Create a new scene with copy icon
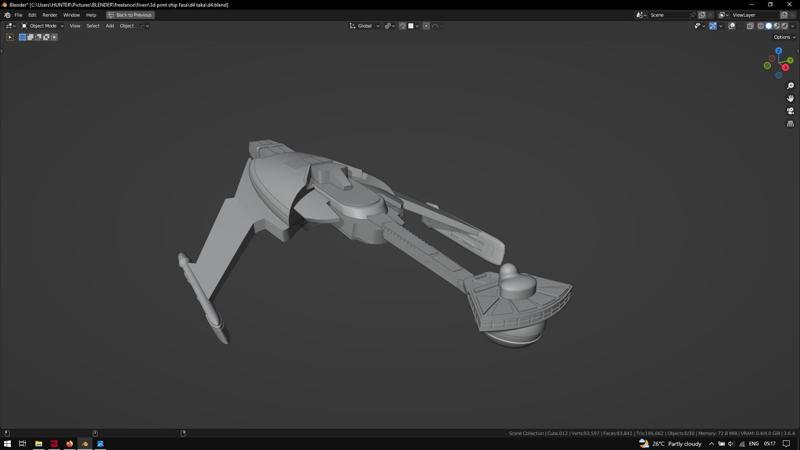800x450 pixels. pos(702,15)
